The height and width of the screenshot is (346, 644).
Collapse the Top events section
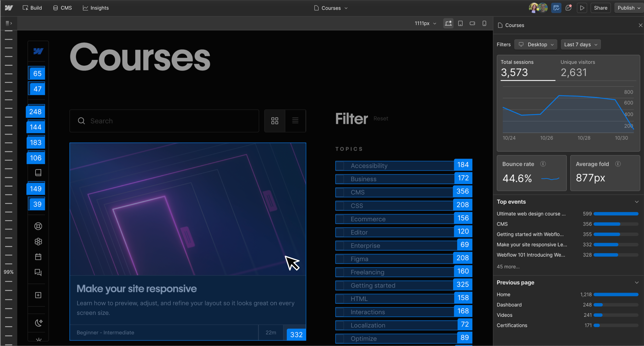point(637,202)
